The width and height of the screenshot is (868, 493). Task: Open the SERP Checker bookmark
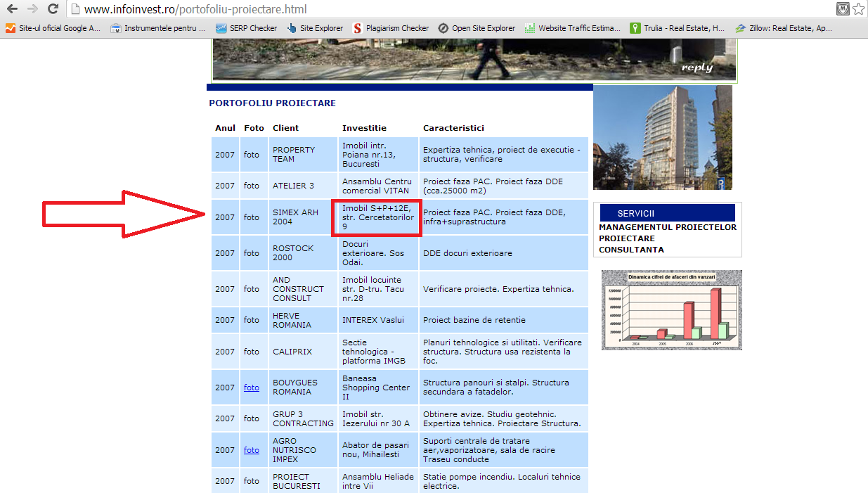246,28
